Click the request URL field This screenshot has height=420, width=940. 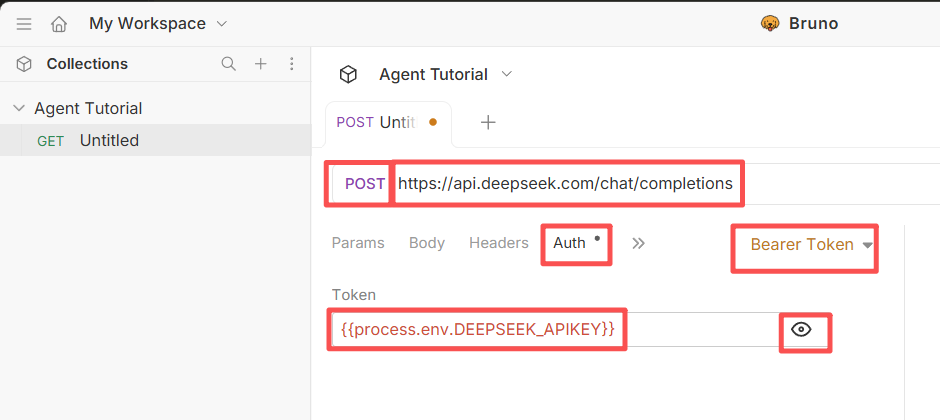point(565,183)
